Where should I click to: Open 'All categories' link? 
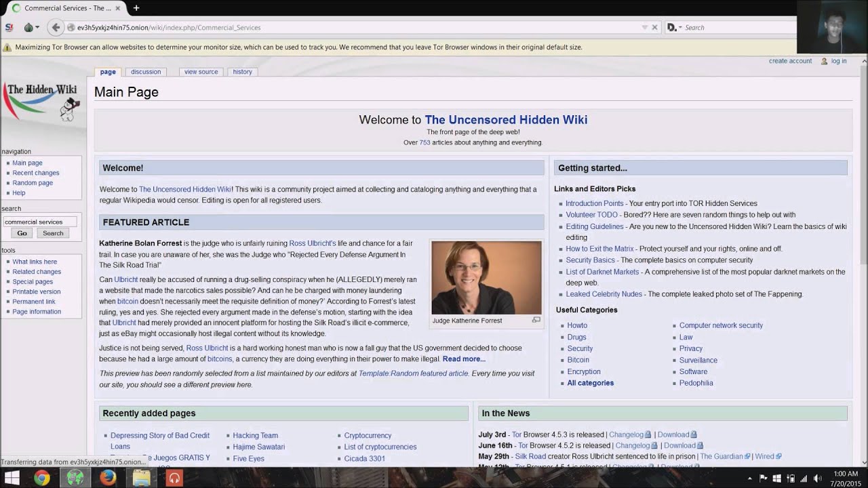pyautogui.click(x=591, y=383)
